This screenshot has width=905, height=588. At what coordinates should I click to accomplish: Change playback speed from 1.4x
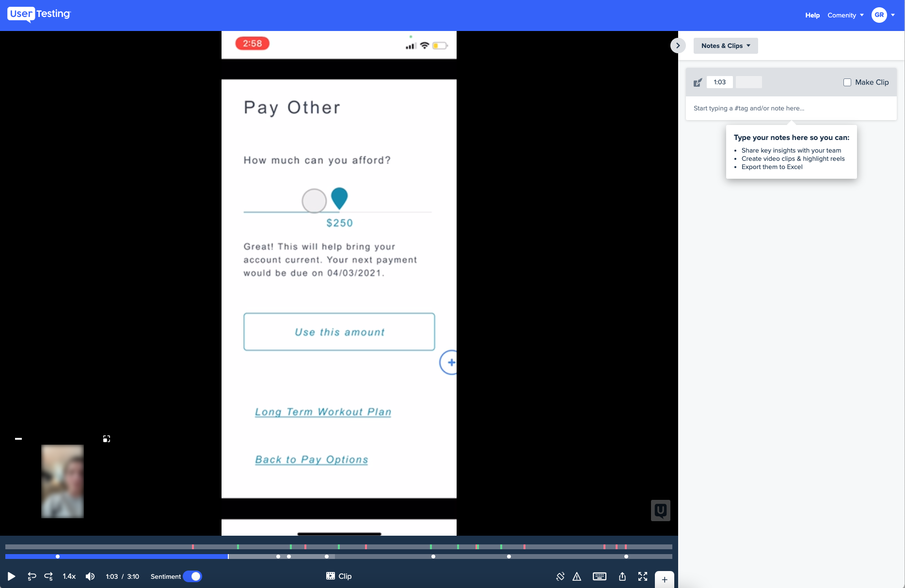(69, 576)
